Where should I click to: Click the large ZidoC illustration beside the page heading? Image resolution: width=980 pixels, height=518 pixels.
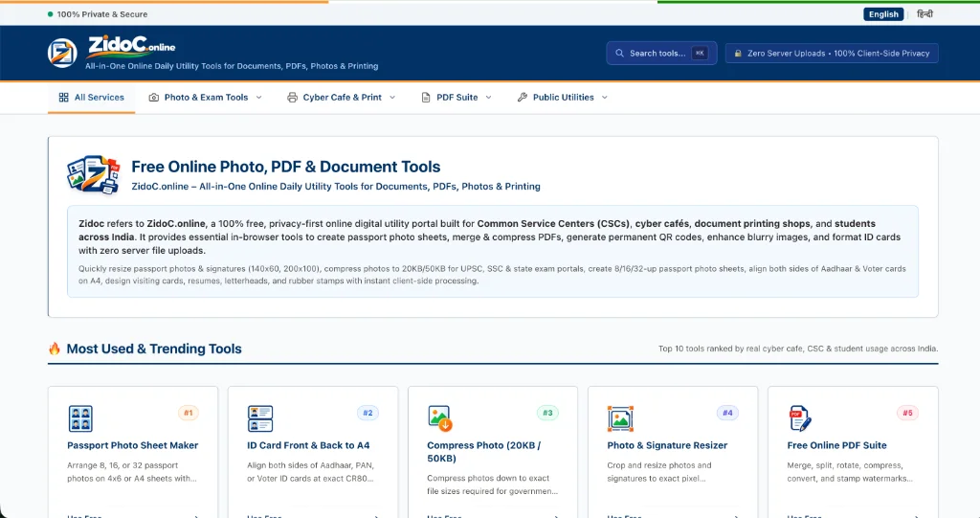93,175
